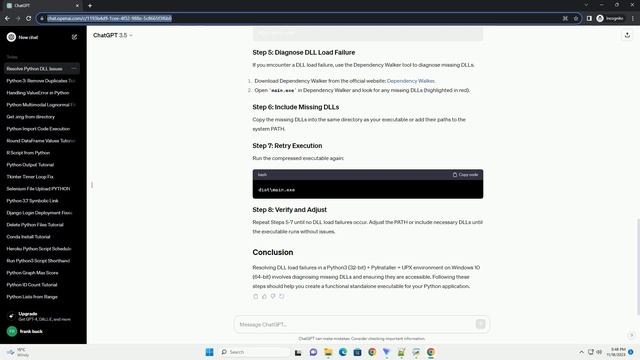The image size is (640, 360).
Task: Click the send message arrow button
Action: click(x=480, y=324)
